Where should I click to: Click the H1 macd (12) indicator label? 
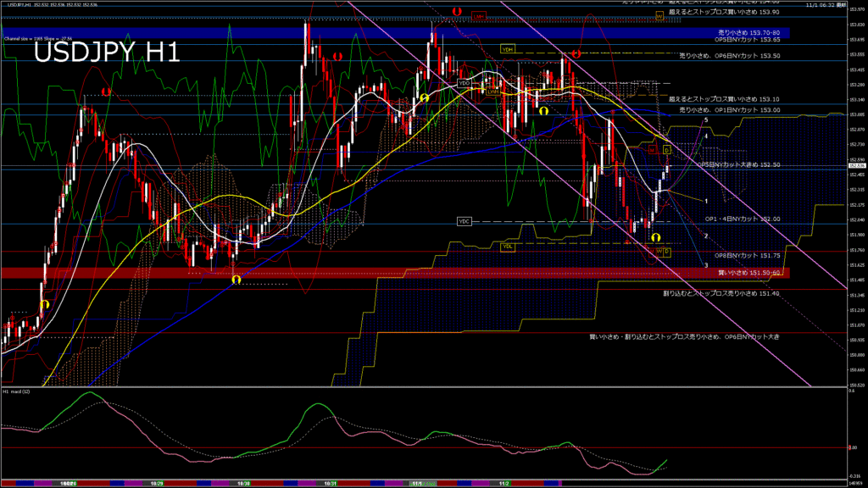click(x=21, y=391)
